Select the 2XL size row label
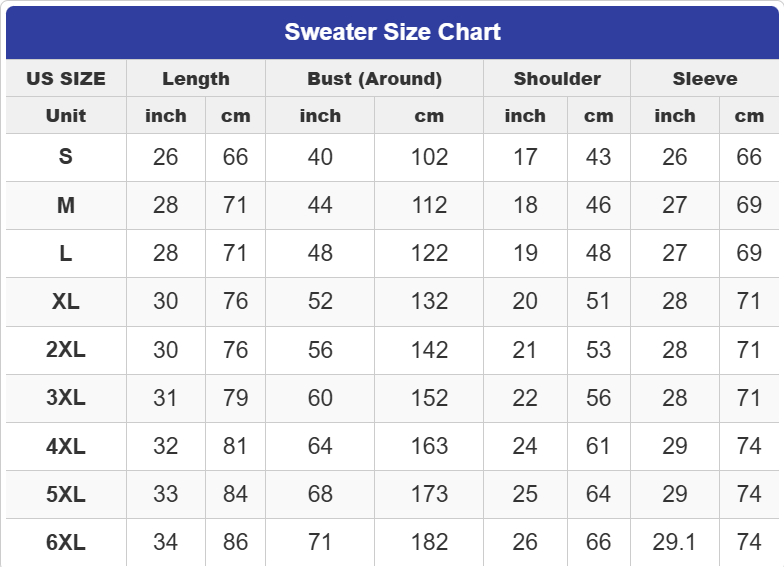 66,350
